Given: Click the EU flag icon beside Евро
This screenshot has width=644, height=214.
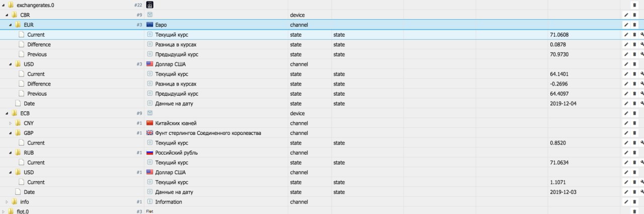Looking at the screenshot, I should 149,25.
